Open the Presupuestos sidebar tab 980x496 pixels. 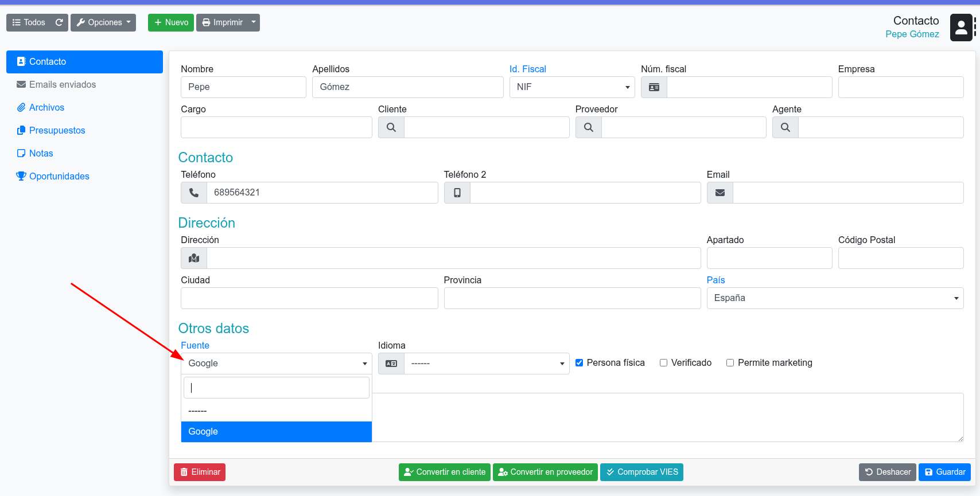(57, 130)
